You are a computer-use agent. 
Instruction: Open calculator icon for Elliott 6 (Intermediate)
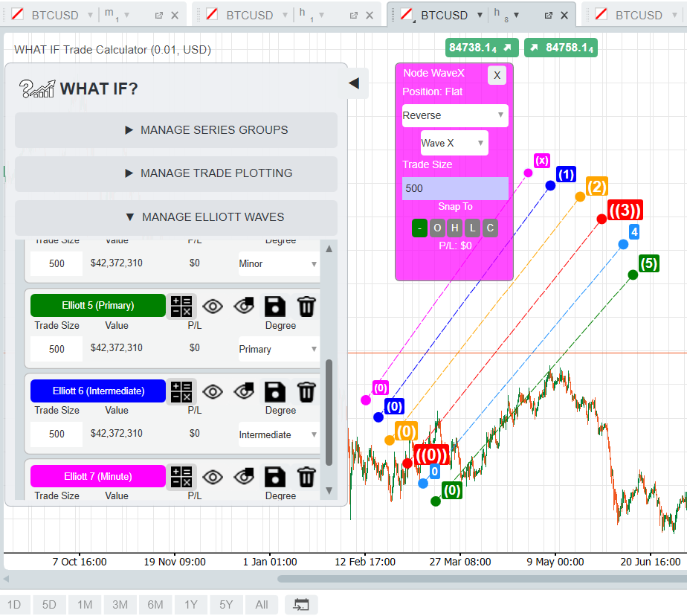tap(181, 391)
